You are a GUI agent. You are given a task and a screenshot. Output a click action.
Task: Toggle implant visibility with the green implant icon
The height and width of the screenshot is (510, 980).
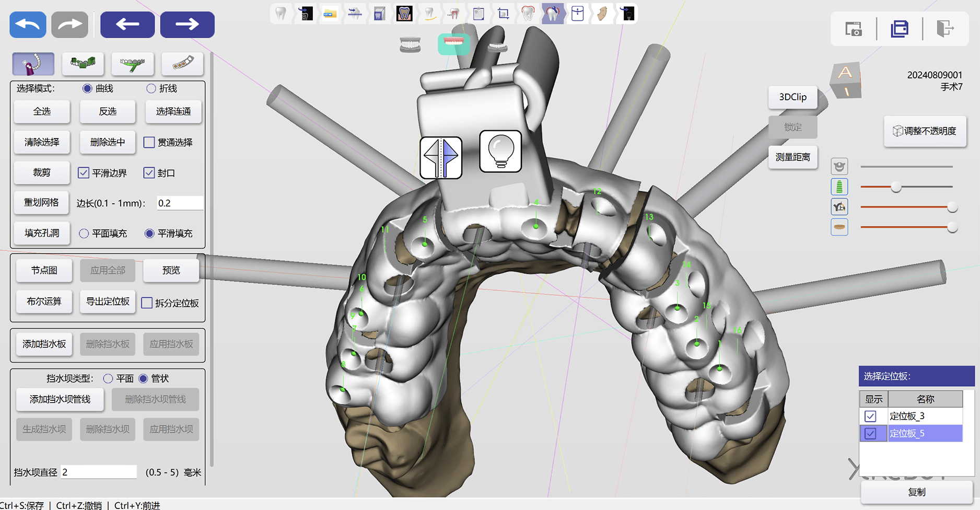coord(839,187)
